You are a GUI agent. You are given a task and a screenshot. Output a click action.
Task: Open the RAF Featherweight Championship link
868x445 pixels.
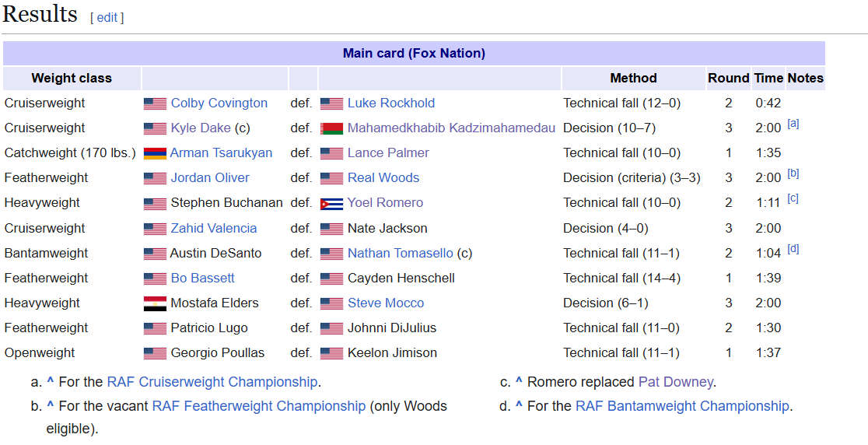coord(258,406)
